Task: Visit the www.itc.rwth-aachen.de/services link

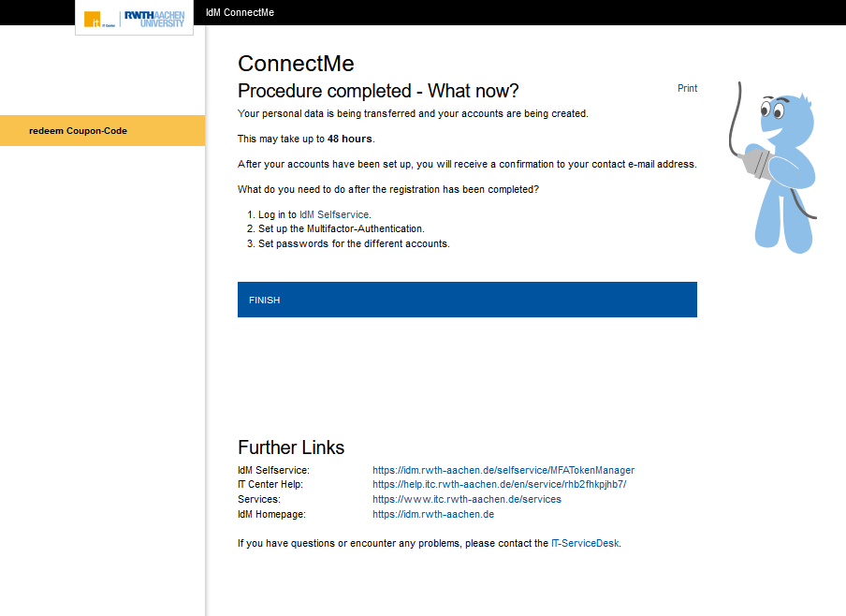Action: tap(466, 499)
